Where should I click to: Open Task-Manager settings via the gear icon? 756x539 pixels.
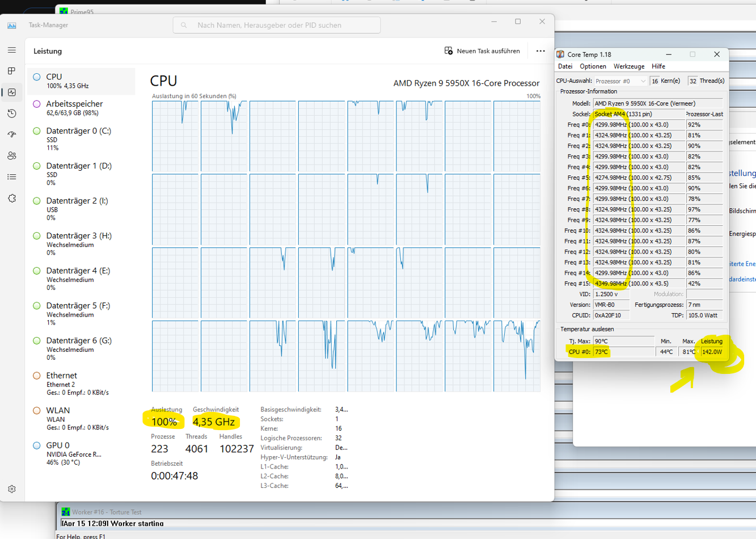(x=11, y=489)
